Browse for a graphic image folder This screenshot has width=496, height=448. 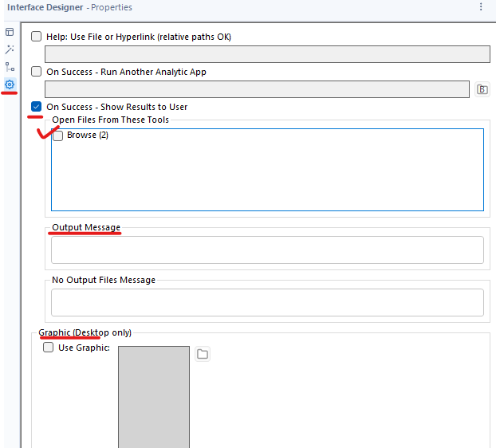(203, 354)
